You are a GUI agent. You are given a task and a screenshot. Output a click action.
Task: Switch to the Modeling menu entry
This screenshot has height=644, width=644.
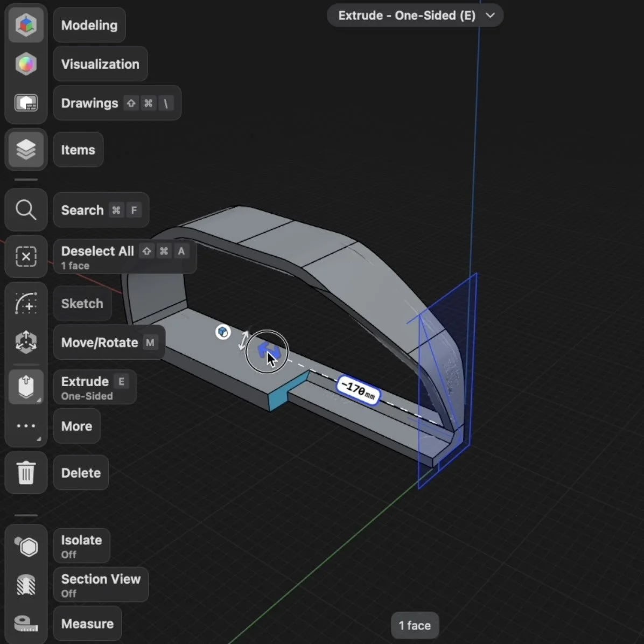[89, 24]
